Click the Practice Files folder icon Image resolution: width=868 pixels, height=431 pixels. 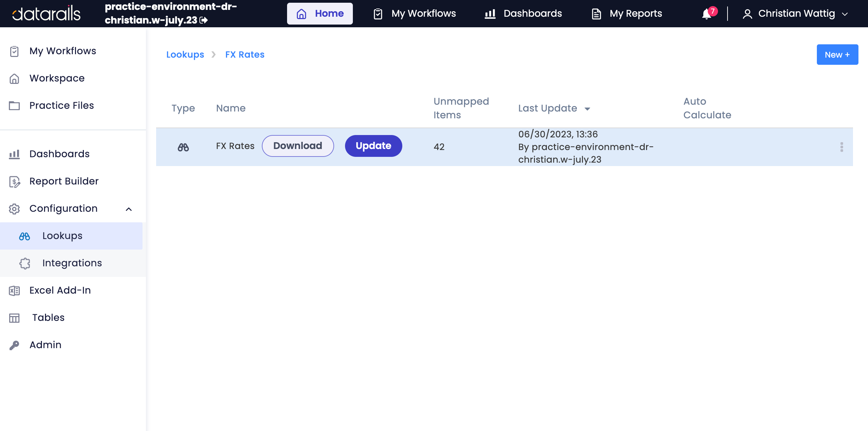[14, 106]
